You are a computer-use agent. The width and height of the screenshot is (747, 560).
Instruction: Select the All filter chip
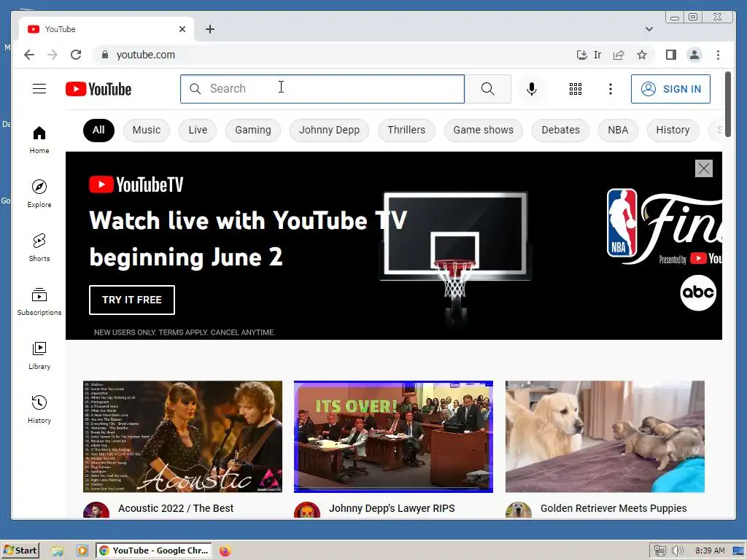pos(98,130)
